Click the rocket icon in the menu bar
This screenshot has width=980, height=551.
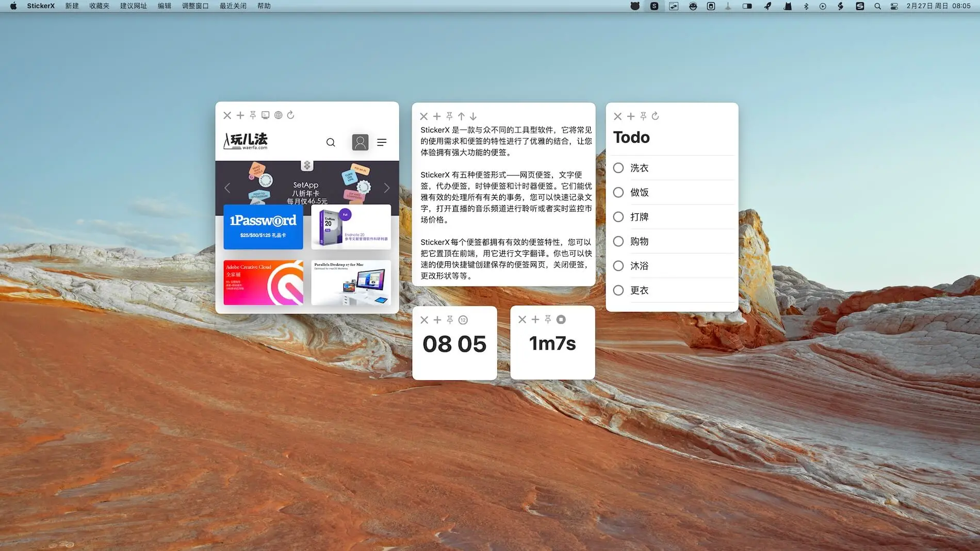pyautogui.click(x=767, y=6)
